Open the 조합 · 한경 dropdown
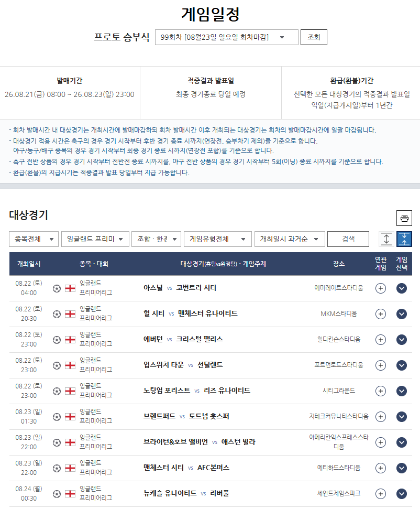This screenshot has height=509, width=420. click(x=157, y=239)
